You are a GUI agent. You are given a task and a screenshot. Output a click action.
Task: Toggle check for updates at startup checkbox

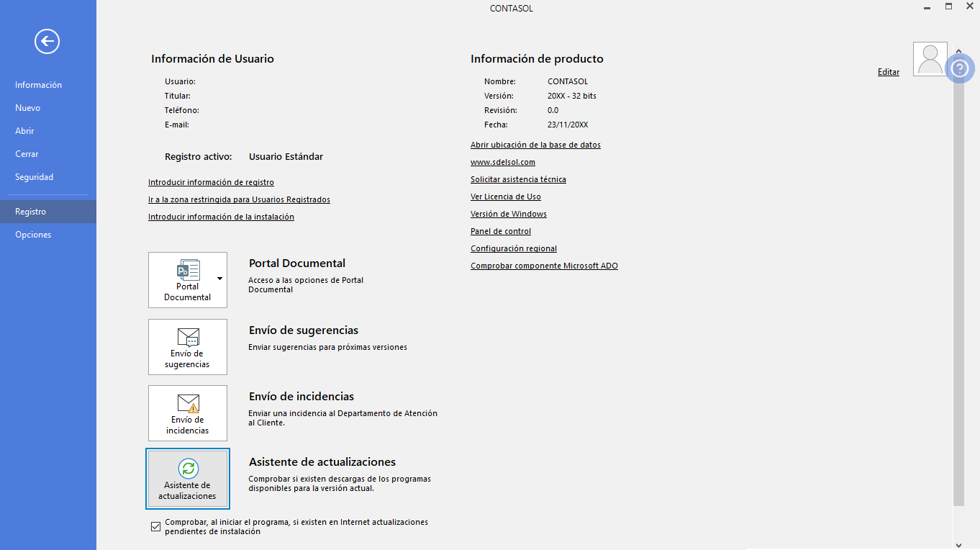tap(155, 527)
